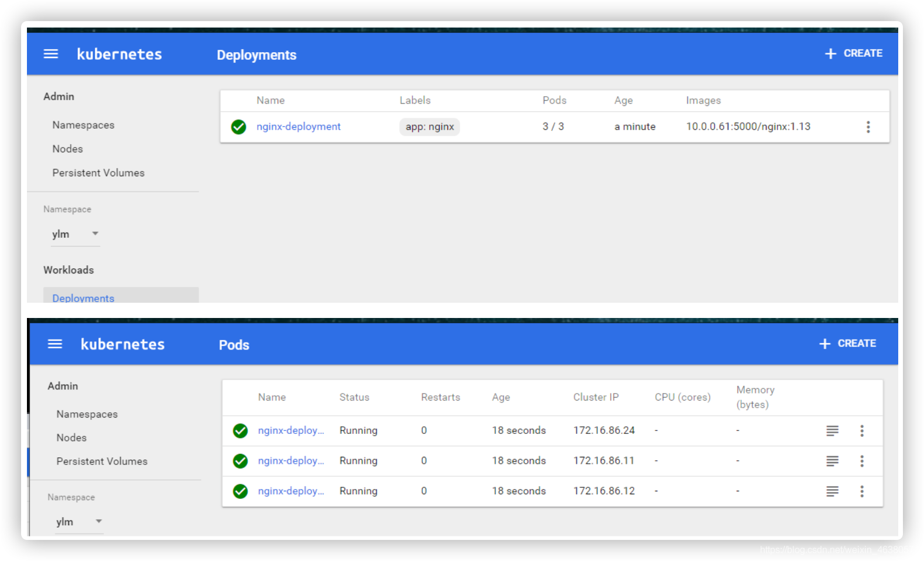Open Nodes in Deployments window sidebar
The image size is (924, 561).
[x=67, y=149]
